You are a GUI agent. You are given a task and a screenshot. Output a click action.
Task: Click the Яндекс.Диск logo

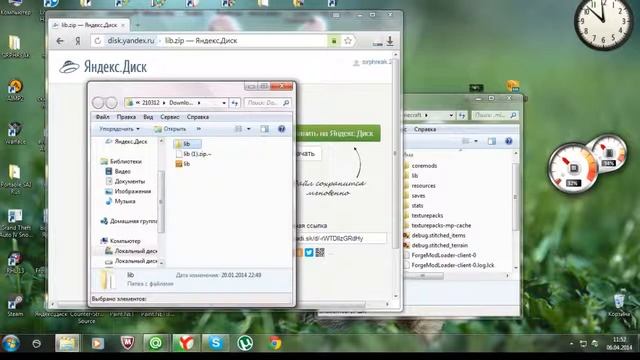point(103,67)
